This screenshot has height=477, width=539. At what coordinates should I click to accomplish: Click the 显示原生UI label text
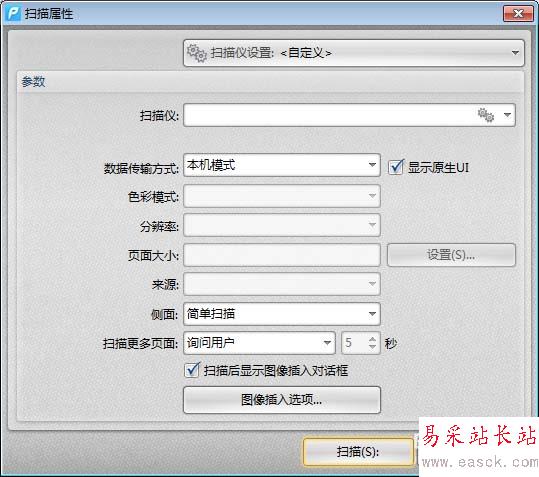pos(438,168)
